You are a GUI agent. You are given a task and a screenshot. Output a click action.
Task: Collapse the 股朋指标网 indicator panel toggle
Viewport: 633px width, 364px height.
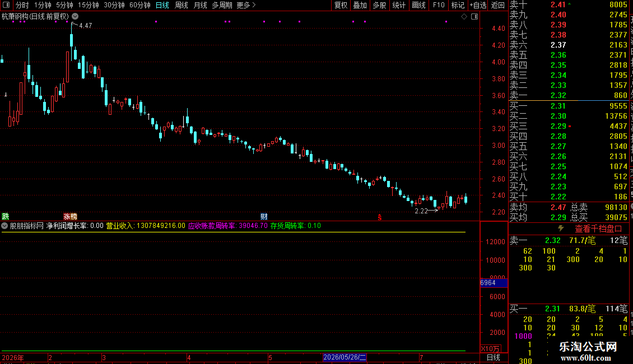(4, 226)
